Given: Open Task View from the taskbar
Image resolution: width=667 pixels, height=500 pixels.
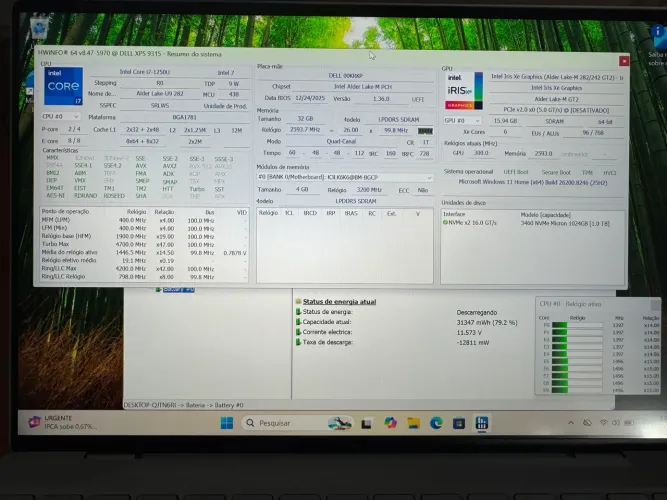Looking at the screenshot, I should [366, 423].
